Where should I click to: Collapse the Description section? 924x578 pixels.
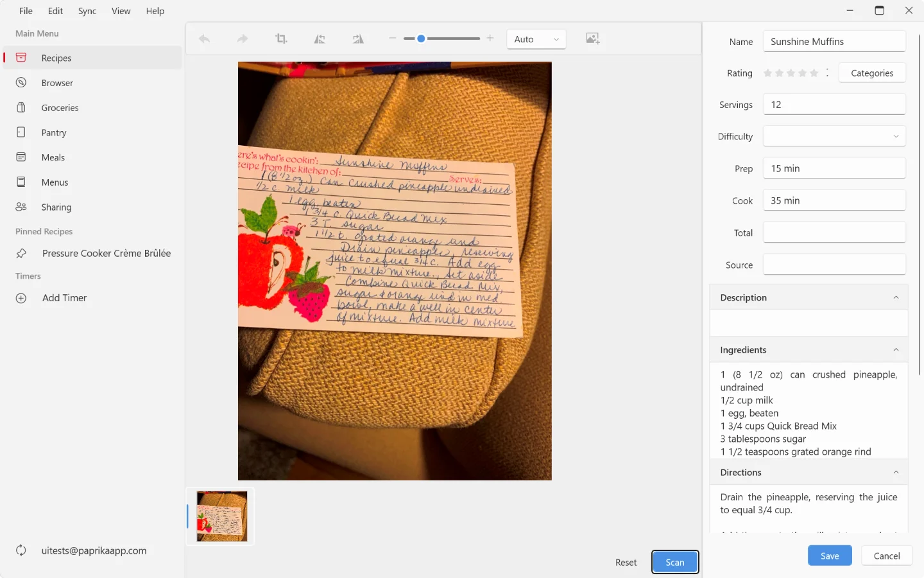(x=896, y=297)
